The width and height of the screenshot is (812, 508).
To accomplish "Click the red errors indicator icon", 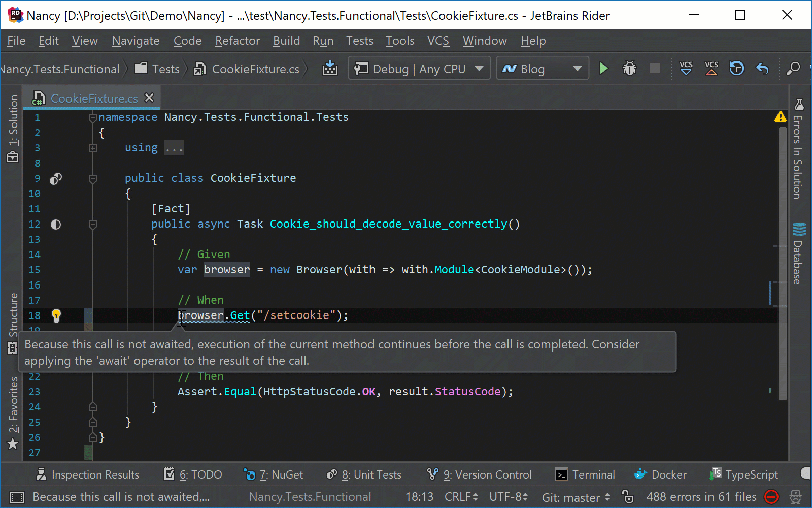I will coord(771,497).
